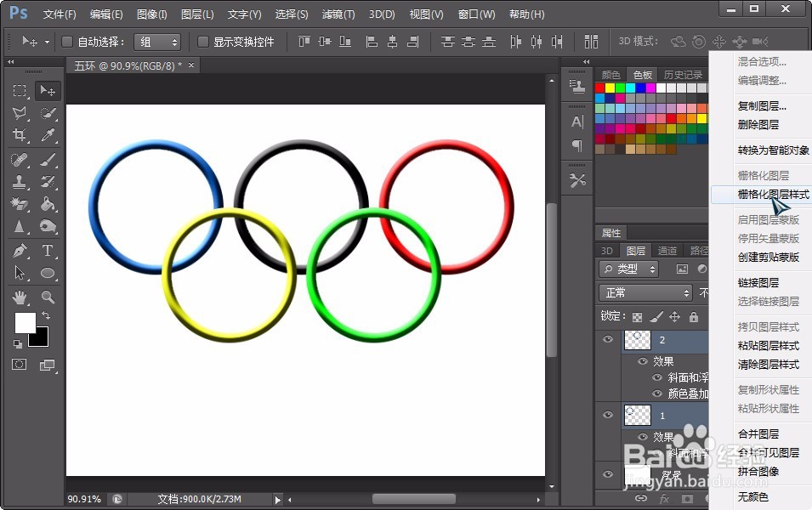
Task: Select the Path Selection tool
Action: pyautogui.click(x=20, y=273)
